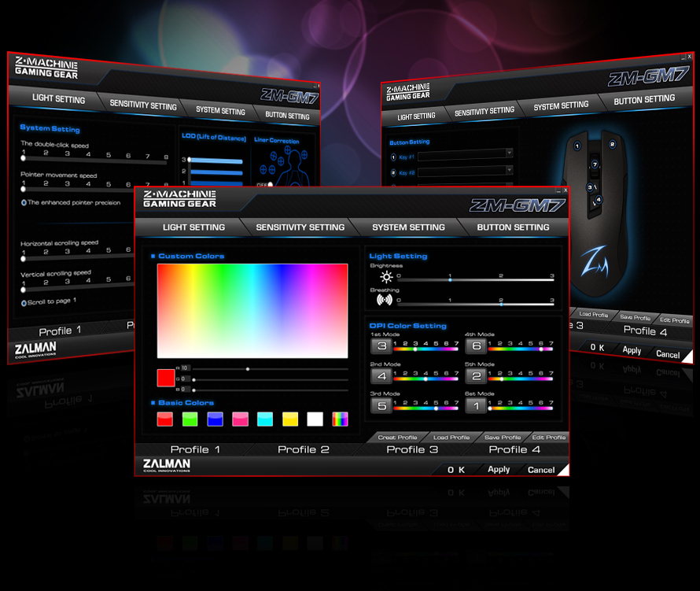
Task: Pick the cyan basic color swatch
Action: (x=265, y=419)
